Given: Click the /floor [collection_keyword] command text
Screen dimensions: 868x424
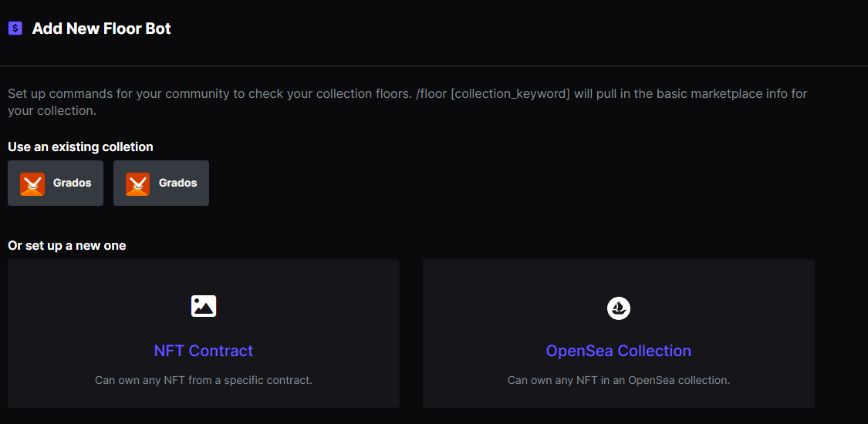Looking at the screenshot, I should pos(493,93).
